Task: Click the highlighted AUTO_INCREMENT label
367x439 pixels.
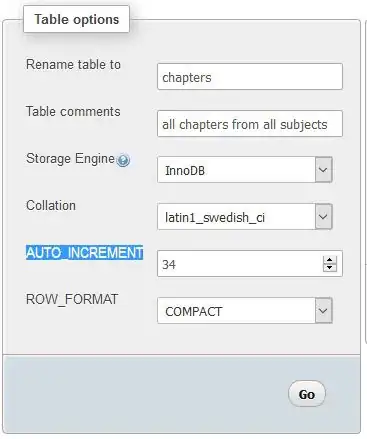Action: pyautogui.click(x=85, y=252)
